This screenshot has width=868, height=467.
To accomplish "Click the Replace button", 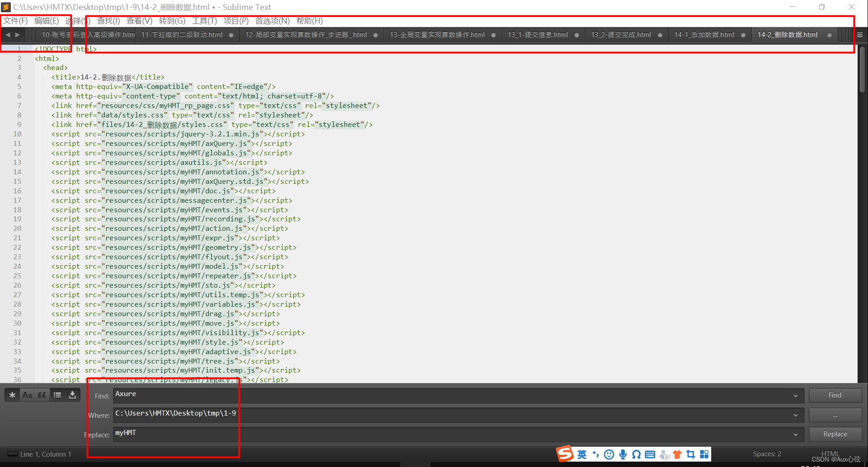I will point(835,434).
